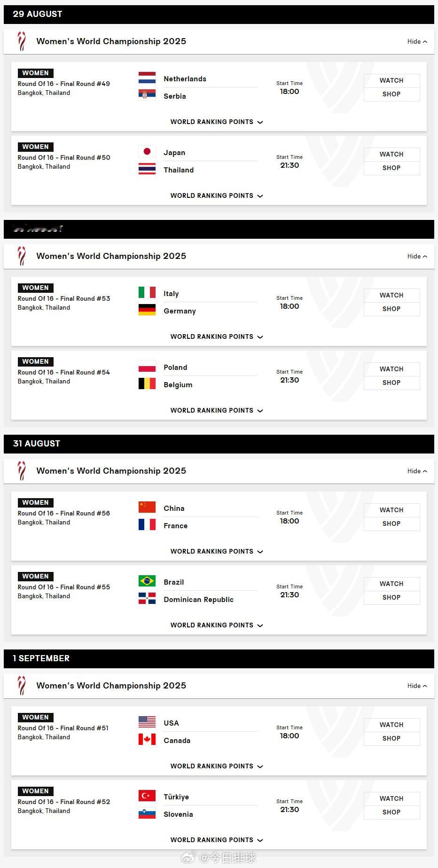Click WATCH for the Japan vs Thailand match
Image resolution: width=438 pixels, height=868 pixels.
point(391,154)
